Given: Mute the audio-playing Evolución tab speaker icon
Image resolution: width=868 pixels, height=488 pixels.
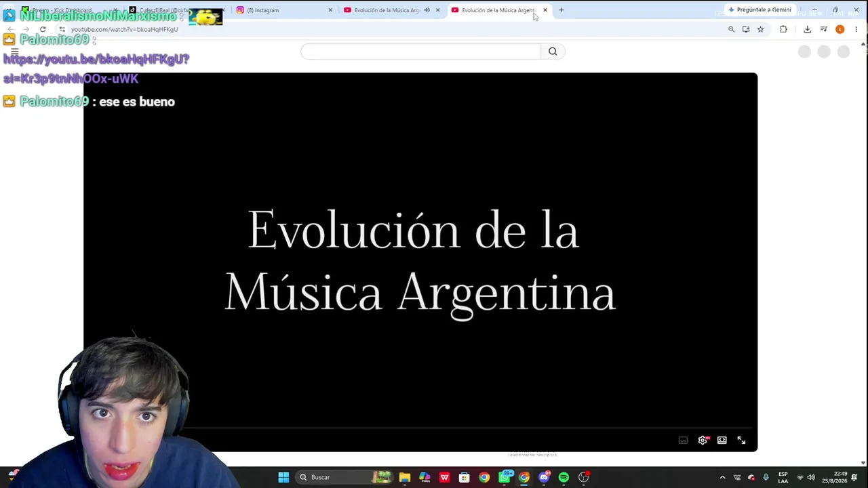Looking at the screenshot, I should point(427,10).
